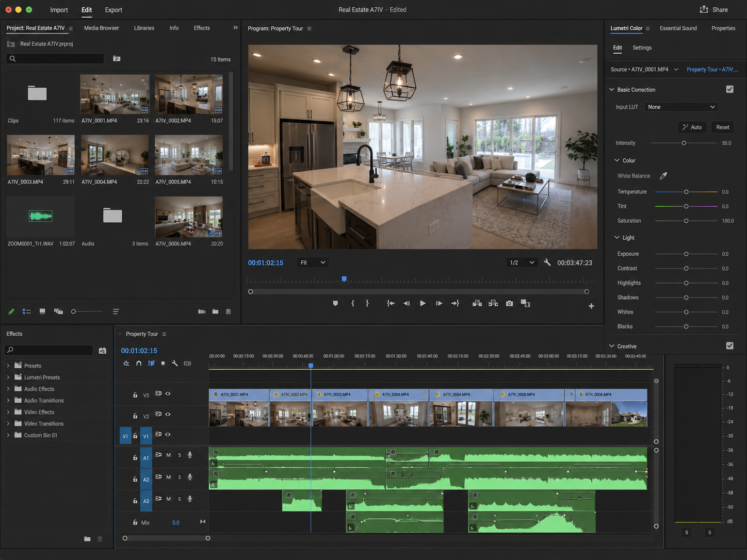
Task: Open timeline display settings wrench
Action: (175, 364)
